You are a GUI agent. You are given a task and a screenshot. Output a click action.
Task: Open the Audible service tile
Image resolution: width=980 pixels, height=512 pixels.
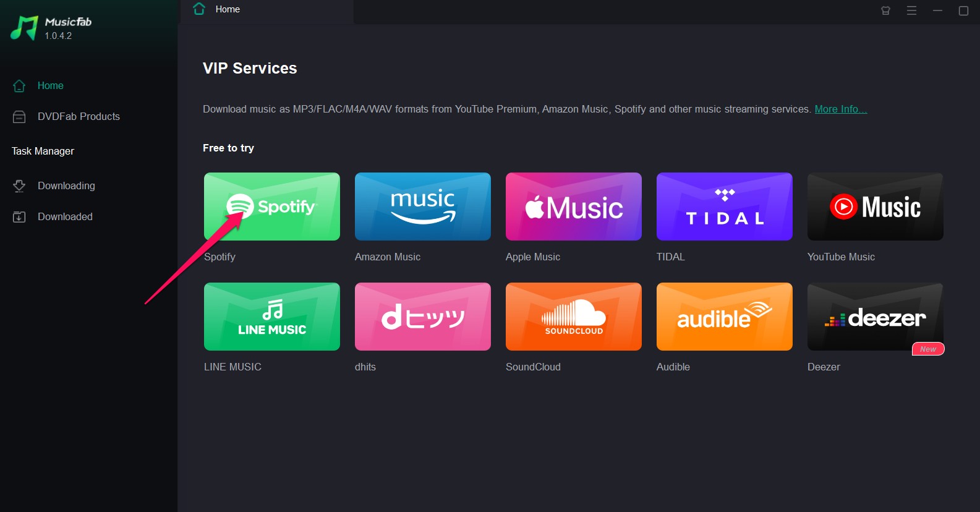[x=725, y=317]
